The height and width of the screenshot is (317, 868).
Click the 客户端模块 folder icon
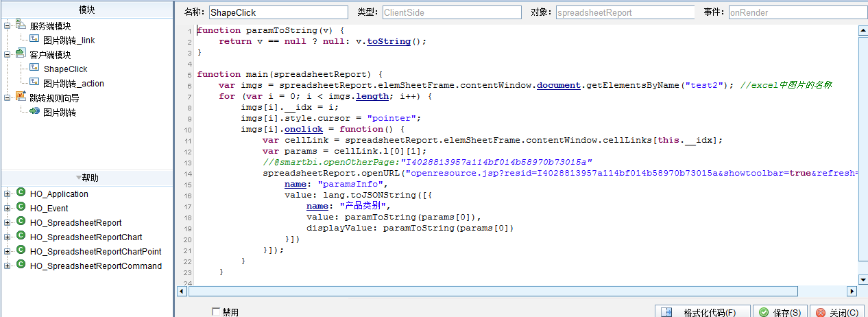tap(20, 54)
